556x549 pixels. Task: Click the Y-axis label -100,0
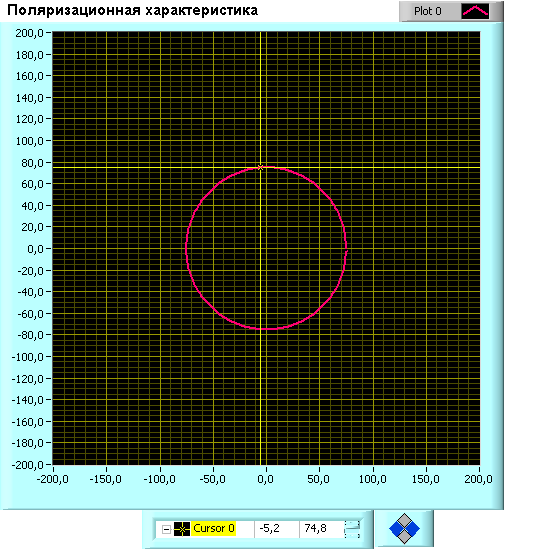(x=27, y=357)
